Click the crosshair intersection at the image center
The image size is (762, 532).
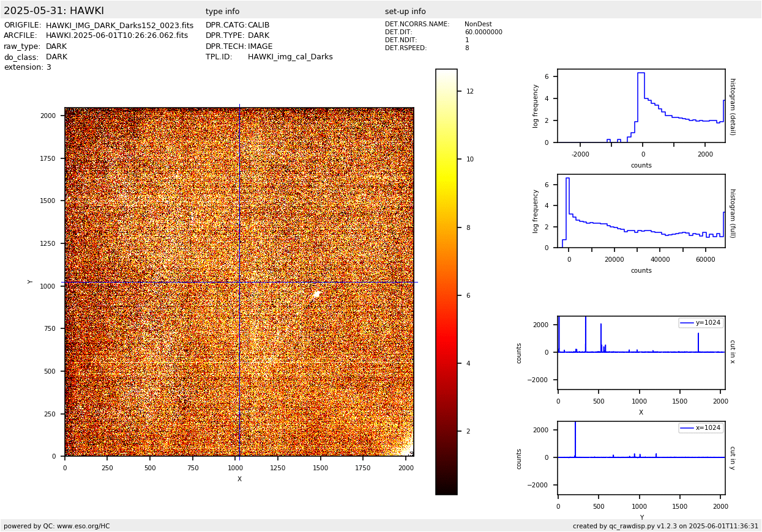(239, 282)
